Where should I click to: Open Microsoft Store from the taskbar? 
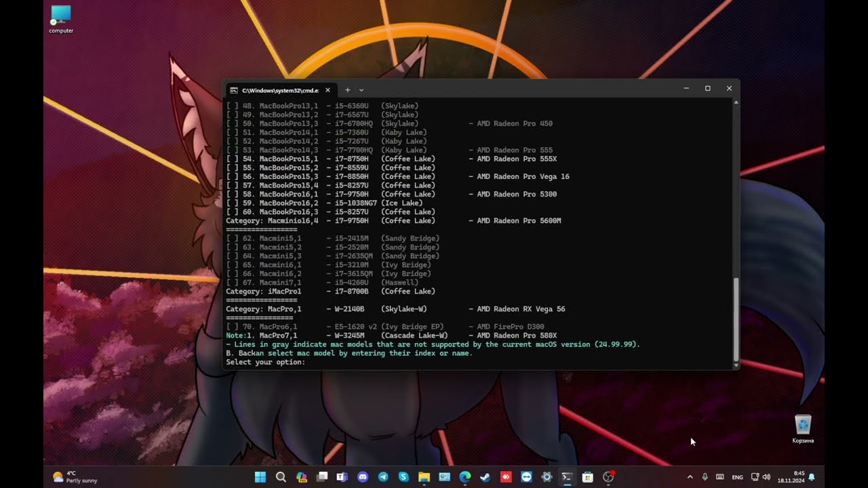(x=588, y=477)
